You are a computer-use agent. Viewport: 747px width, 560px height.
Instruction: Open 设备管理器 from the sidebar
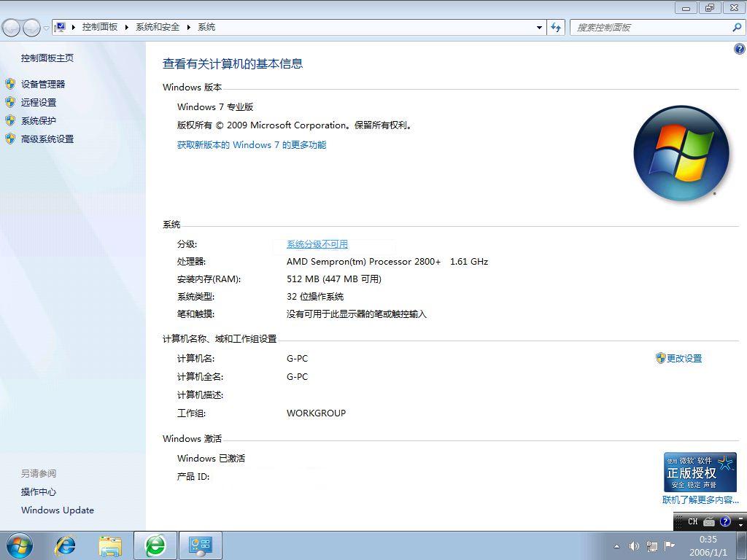pyautogui.click(x=43, y=85)
